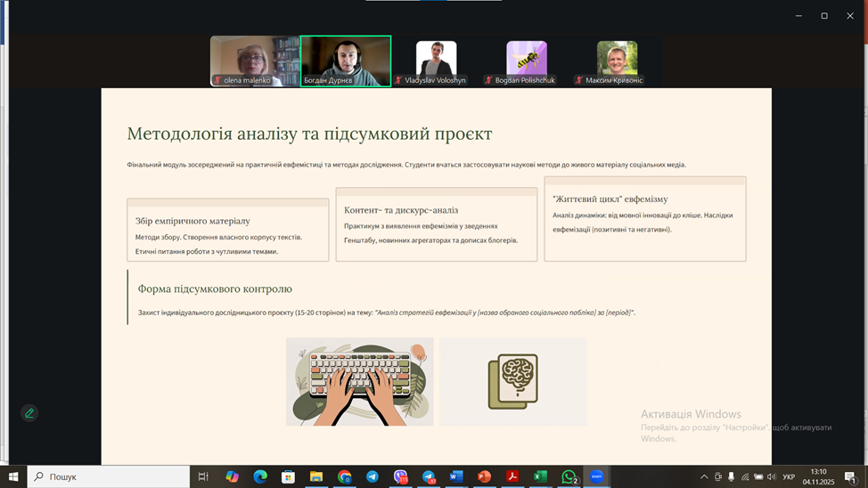Select olena malenko's video thumbnail
868x488 pixels.
255,61
